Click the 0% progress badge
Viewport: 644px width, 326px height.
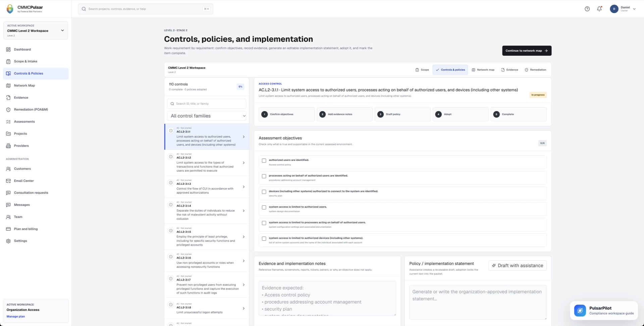(x=240, y=87)
